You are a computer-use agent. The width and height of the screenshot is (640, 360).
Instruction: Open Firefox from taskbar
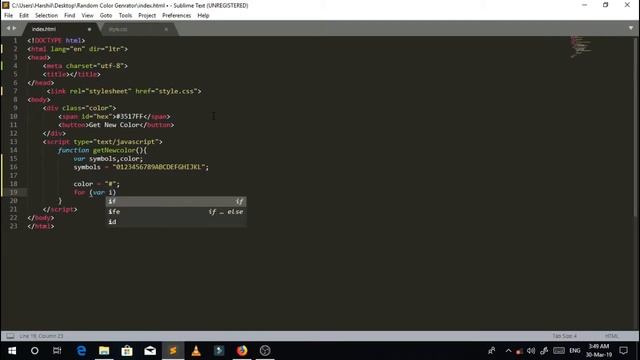point(242,351)
